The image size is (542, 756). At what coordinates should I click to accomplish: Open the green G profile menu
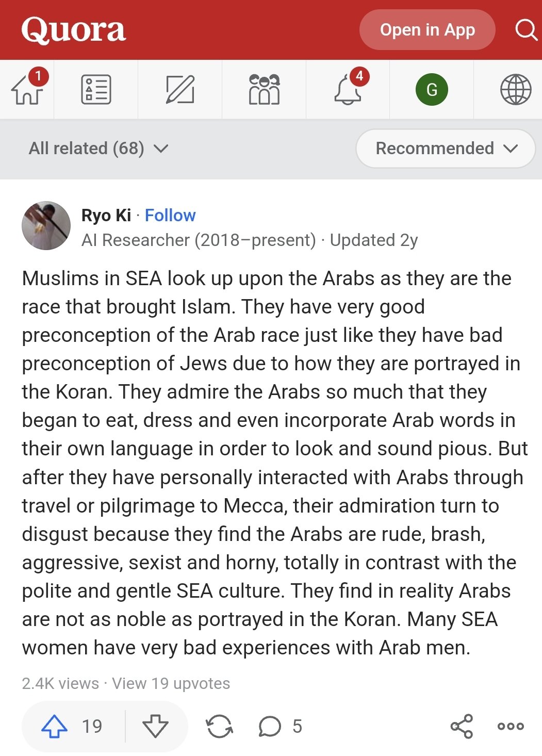432,89
